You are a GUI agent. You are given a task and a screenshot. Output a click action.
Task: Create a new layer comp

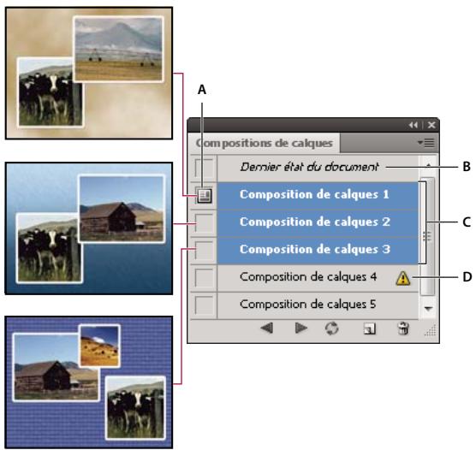click(370, 329)
